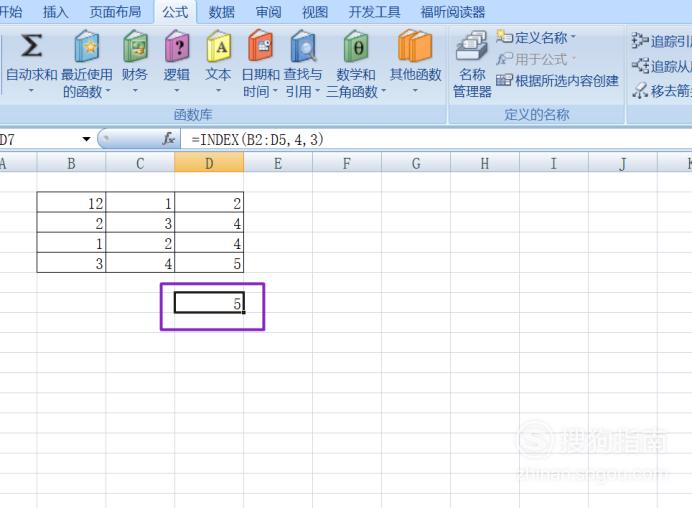Screen dimensions: 692x508
Task: Select cell D5 containing 5
Action: pos(209,263)
